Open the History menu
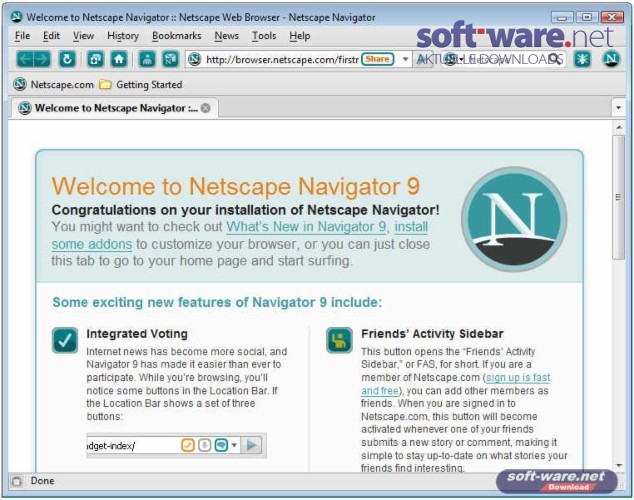Image resolution: width=634 pixels, height=500 pixels. (123, 36)
